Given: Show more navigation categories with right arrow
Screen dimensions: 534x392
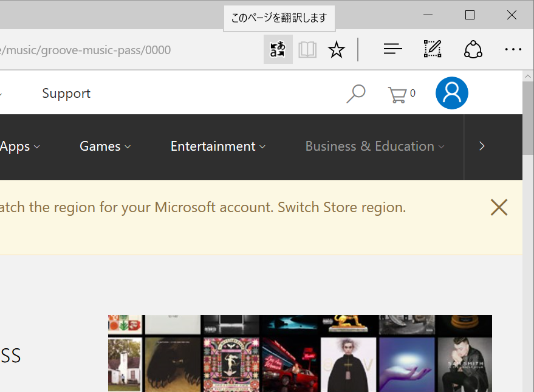Looking at the screenshot, I should pyautogui.click(x=482, y=146).
